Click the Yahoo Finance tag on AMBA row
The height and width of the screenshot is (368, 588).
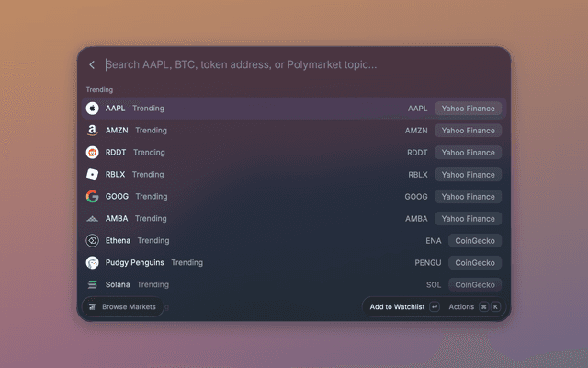click(x=468, y=219)
